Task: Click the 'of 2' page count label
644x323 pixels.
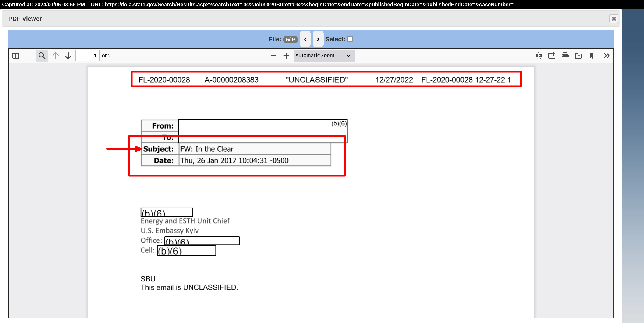Action: [x=106, y=56]
